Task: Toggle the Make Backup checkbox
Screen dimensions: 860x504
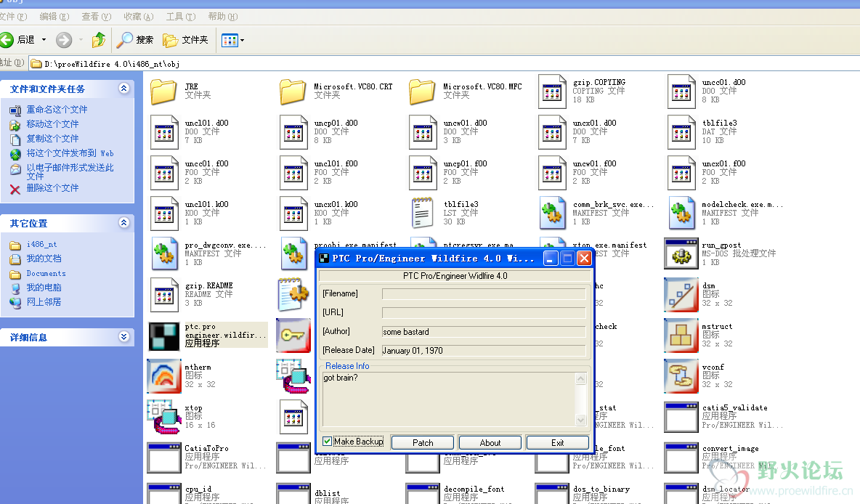Action: pos(328,442)
